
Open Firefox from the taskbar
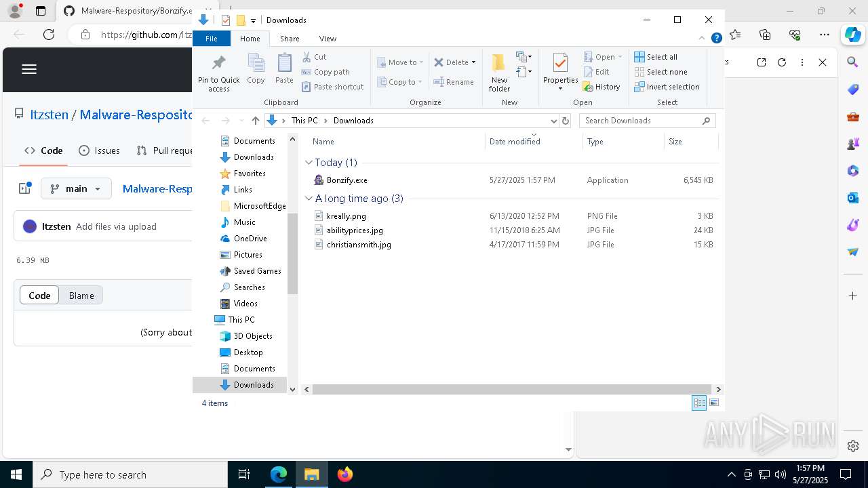point(345,474)
